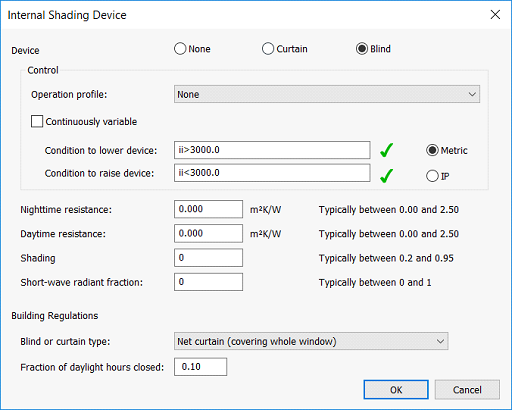Click the Condition to raise device field
Viewport: 513px width, 411px height.
272,173
